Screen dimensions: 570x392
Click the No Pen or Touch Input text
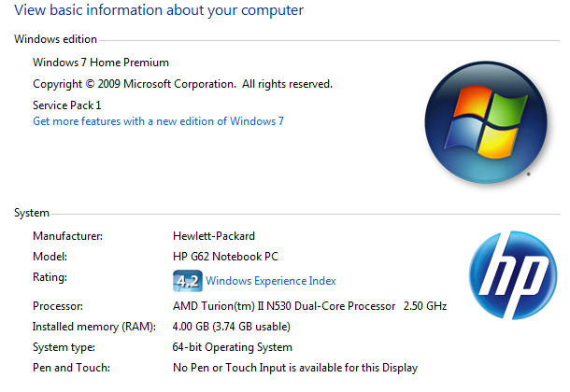pos(295,368)
